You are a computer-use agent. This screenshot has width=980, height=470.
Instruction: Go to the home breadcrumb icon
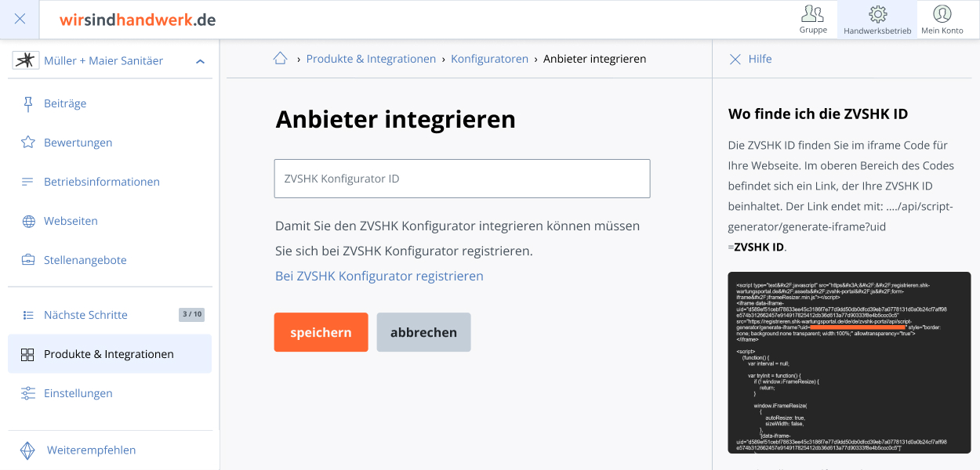tap(280, 58)
